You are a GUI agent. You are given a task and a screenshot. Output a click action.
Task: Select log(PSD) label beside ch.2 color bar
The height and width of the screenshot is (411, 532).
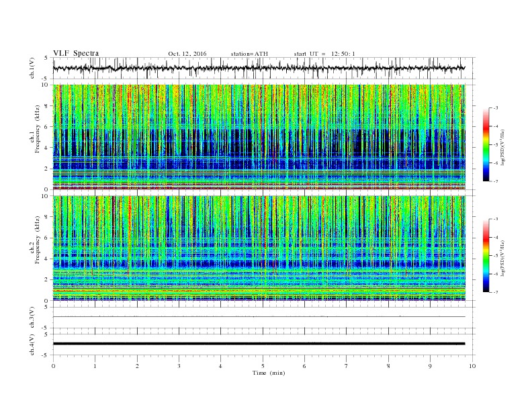coord(503,258)
